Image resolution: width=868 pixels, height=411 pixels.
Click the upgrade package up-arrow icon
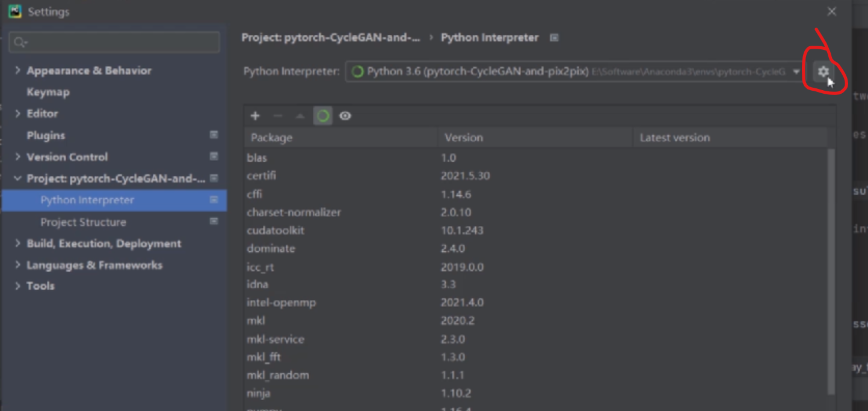[x=300, y=116]
